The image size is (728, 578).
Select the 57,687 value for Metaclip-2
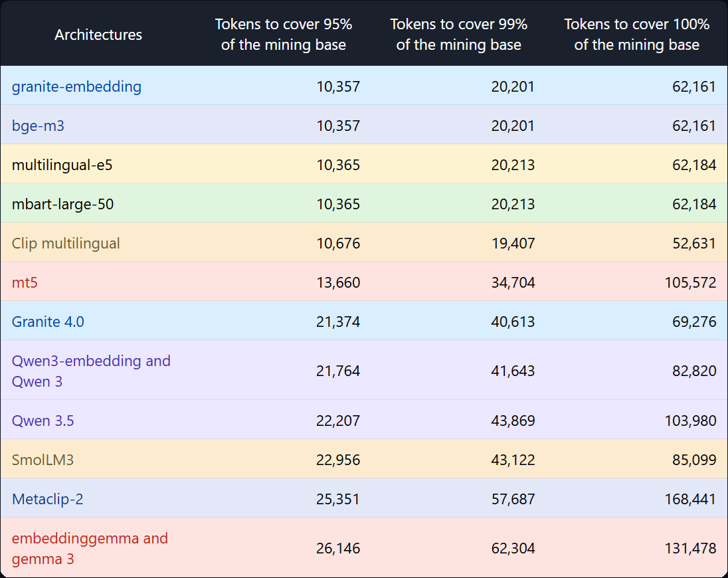[513, 499]
